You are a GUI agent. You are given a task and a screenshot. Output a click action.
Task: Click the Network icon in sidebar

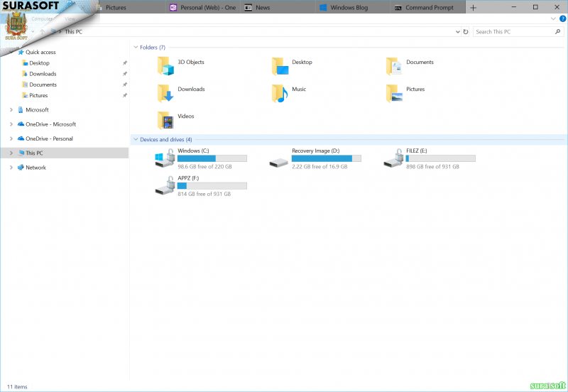[21, 168]
